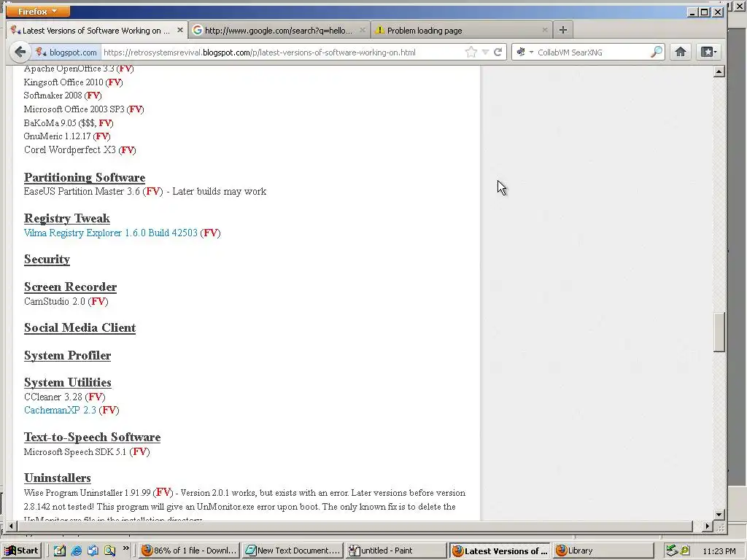
Task: Open the Windows Start menu
Action: [x=22, y=551]
